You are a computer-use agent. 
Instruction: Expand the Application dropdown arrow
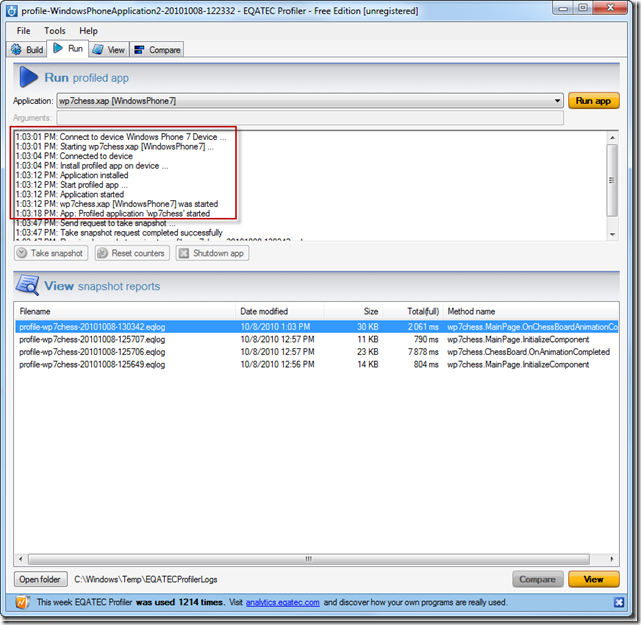tap(557, 101)
